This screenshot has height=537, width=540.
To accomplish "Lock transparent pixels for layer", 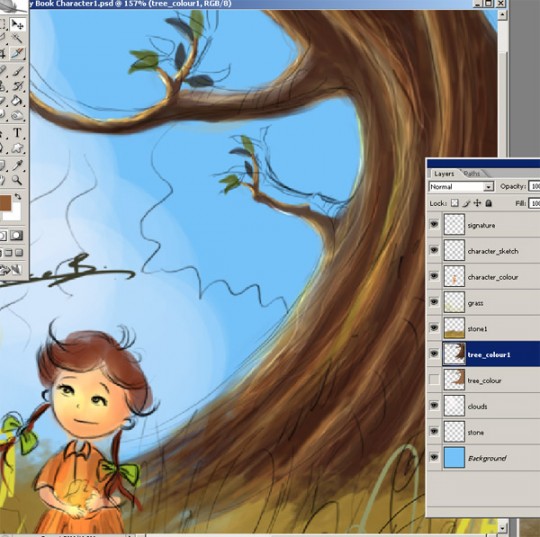I will pos(455,203).
